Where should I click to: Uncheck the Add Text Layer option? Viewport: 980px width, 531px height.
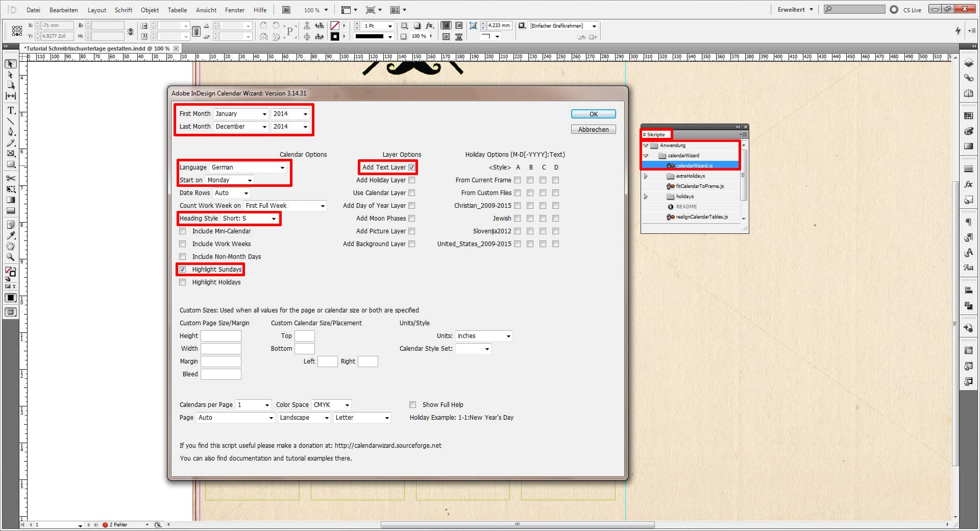click(411, 167)
